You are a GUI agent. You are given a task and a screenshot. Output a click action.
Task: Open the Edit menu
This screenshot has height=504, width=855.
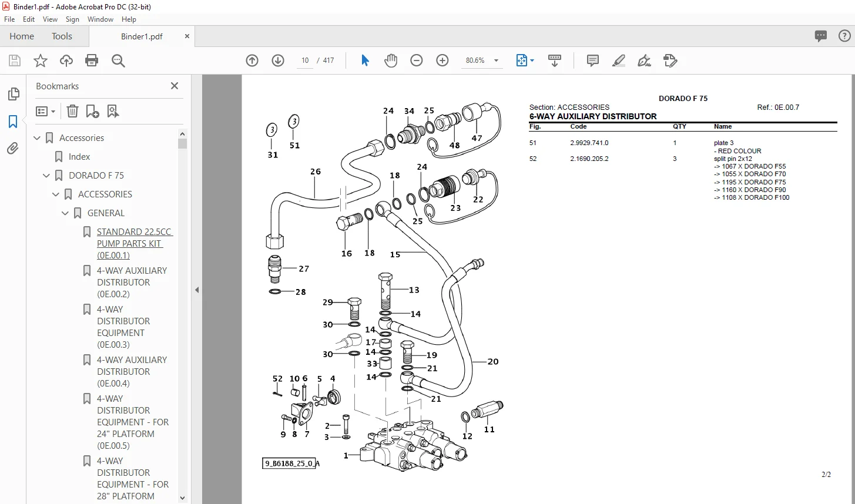coord(29,19)
